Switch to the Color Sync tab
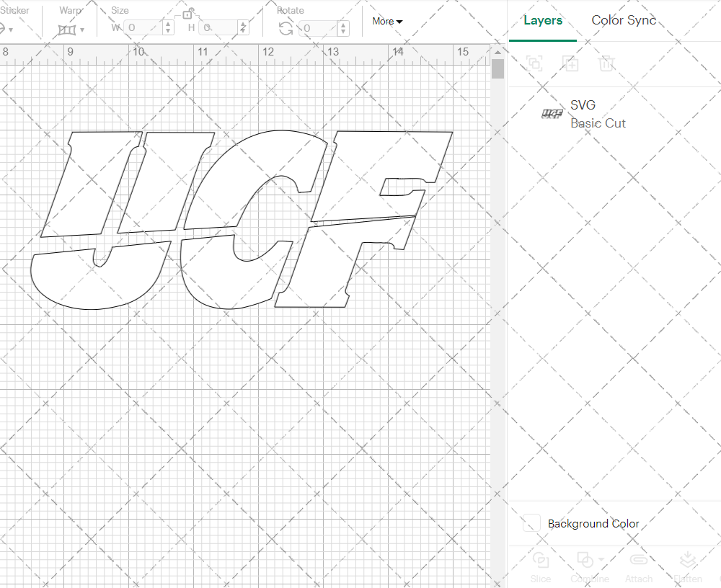 click(x=623, y=20)
